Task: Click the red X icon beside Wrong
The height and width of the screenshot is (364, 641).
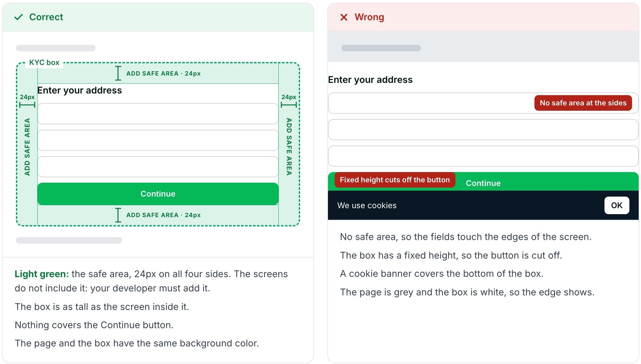Action: click(x=344, y=17)
